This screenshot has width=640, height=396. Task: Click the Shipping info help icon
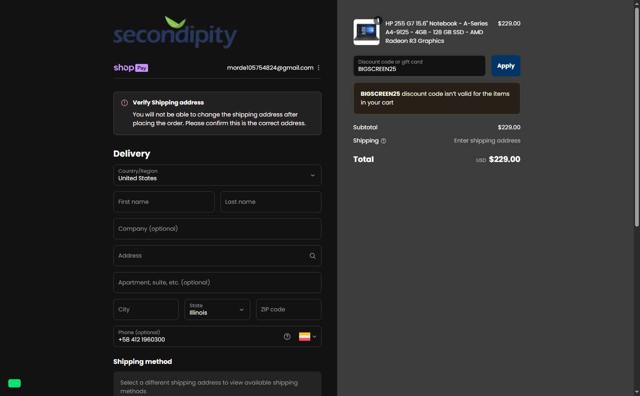[x=383, y=141]
